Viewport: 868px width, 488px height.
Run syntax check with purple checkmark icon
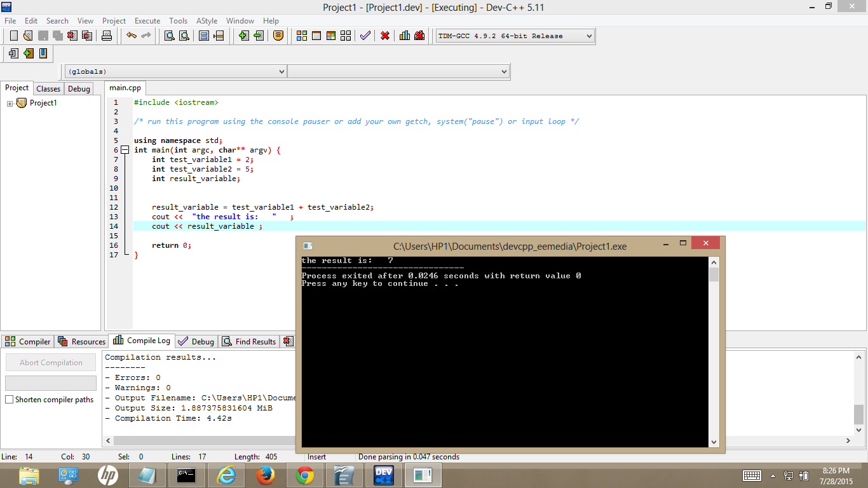[x=365, y=36]
